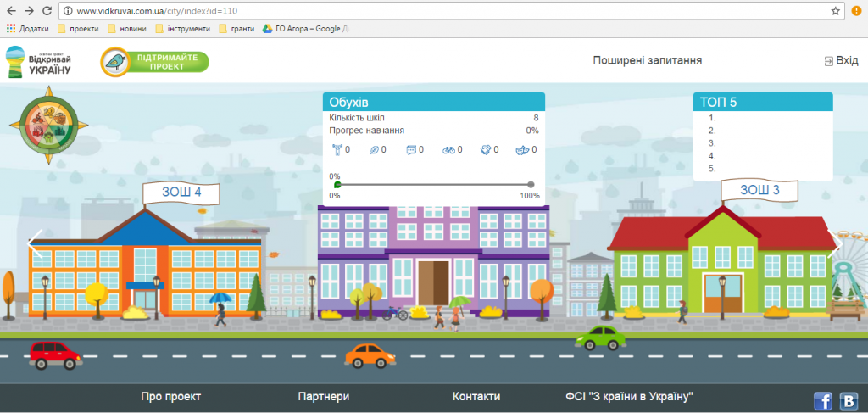This screenshot has width=868, height=413.
Task: Click Вхід to log in
Action: coord(842,61)
